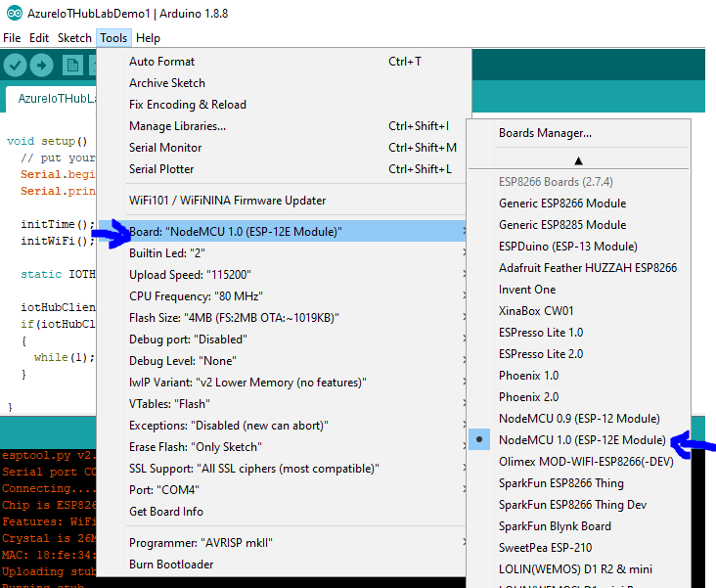Open WiFi101 / WiFiNINA Firmware Updater
Image resolution: width=716 pixels, height=588 pixels.
click(x=284, y=201)
